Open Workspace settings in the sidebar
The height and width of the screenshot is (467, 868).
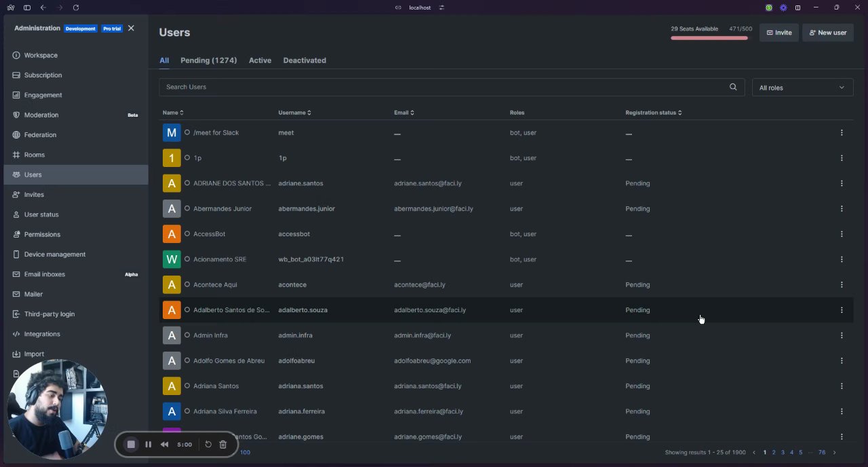(41, 55)
